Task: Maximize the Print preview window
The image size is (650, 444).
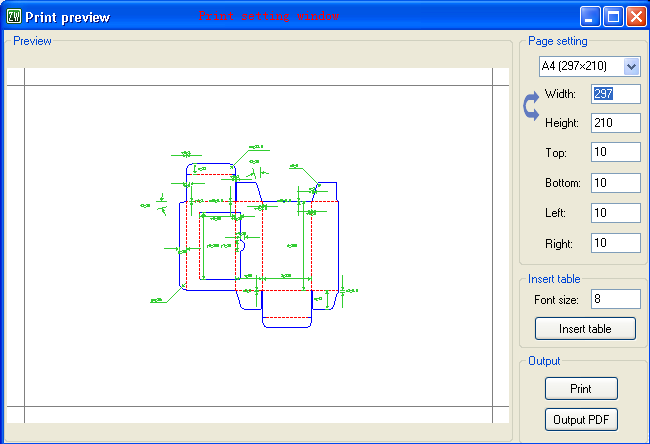Action: pyautogui.click(x=613, y=17)
